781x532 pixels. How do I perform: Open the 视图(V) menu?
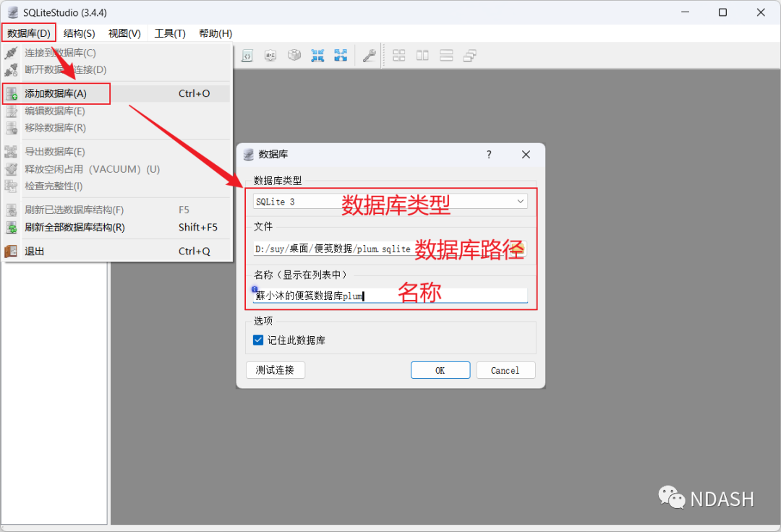[124, 33]
